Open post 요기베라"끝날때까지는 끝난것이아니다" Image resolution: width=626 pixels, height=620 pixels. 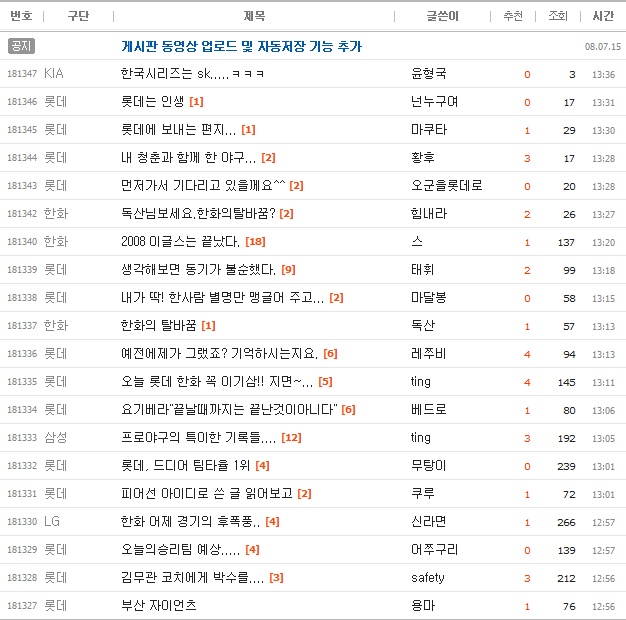tap(229, 409)
